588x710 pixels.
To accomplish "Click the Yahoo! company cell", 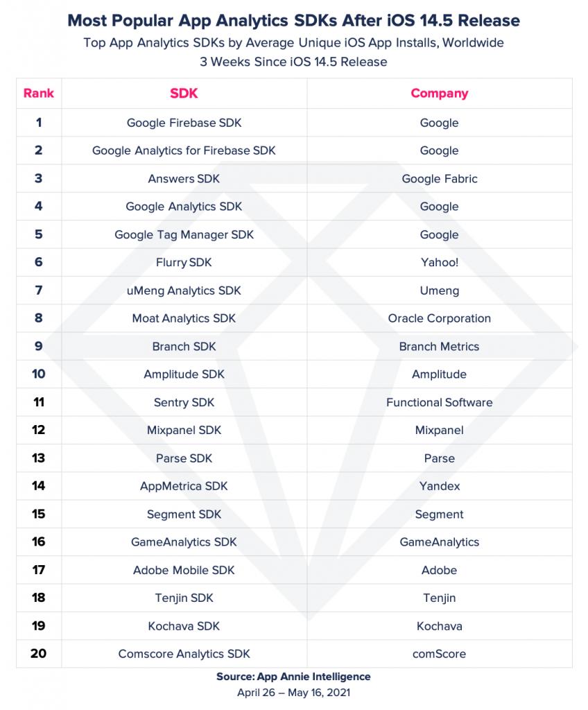I will pos(440,262).
